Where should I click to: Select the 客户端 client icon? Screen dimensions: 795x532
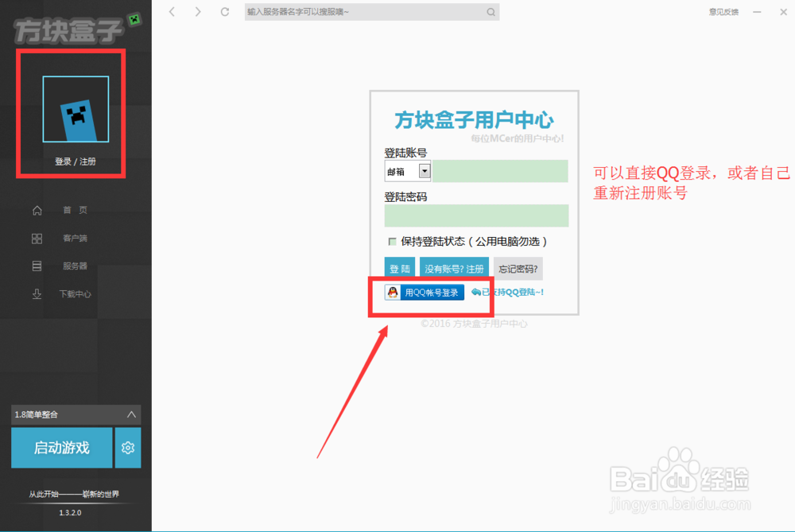36,238
